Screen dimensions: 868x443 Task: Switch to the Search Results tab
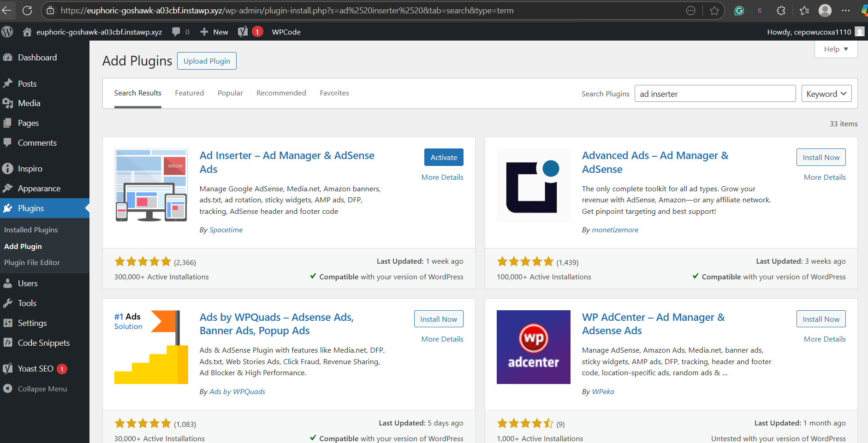point(138,93)
